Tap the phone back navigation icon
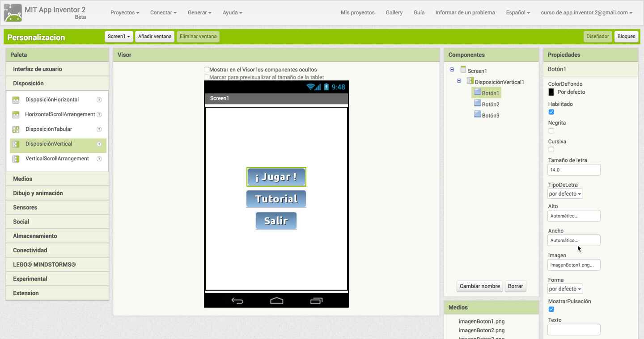Image resolution: width=644 pixels, height=339 pixels. (237, 301)
